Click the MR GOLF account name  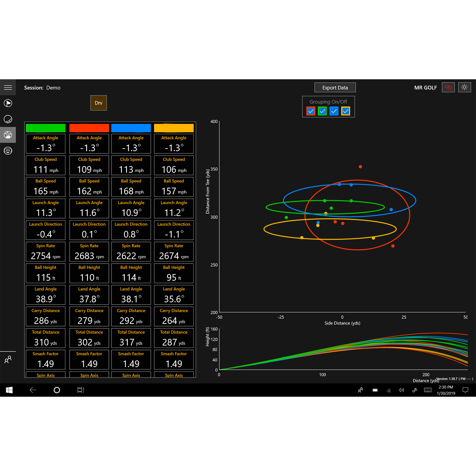click(x=426, y=87)
